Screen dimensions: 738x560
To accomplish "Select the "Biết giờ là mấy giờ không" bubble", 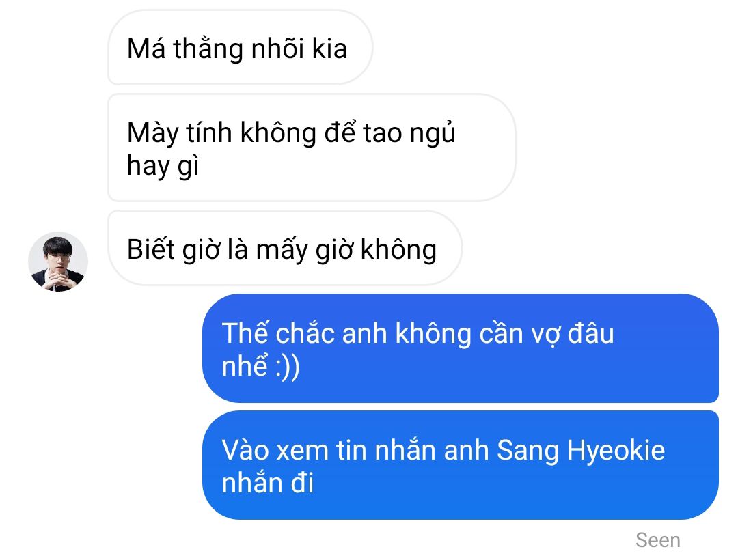I will (285, 248).
